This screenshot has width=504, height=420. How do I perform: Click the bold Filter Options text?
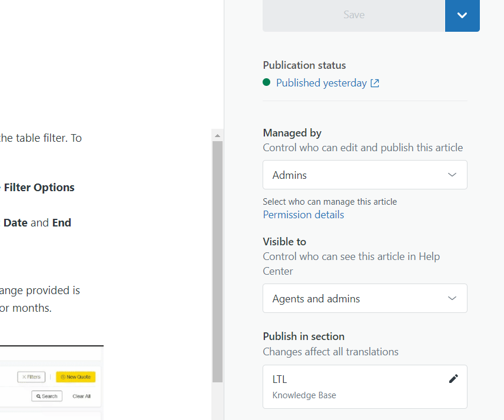[39, 188]
